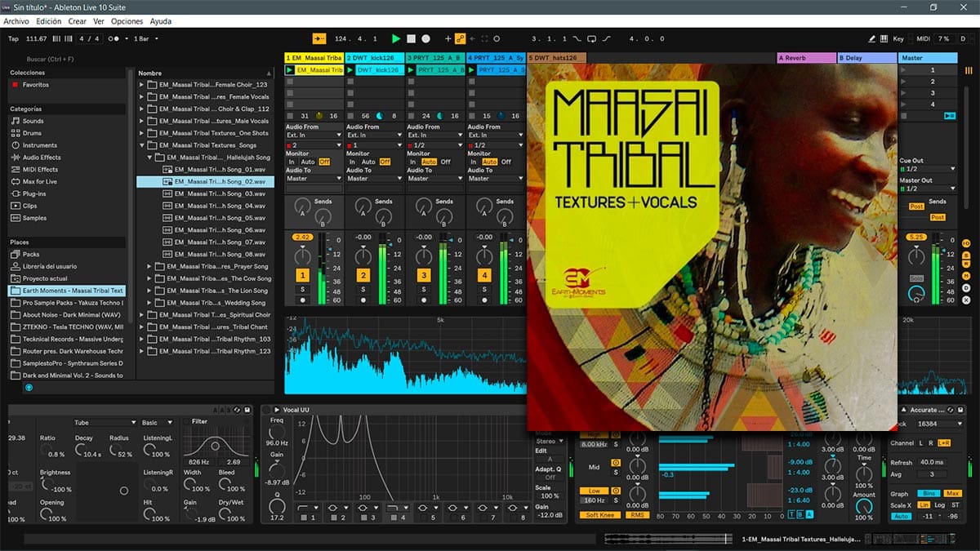
Task: Open the Master Out dropdown
Action: click(928, 189)
